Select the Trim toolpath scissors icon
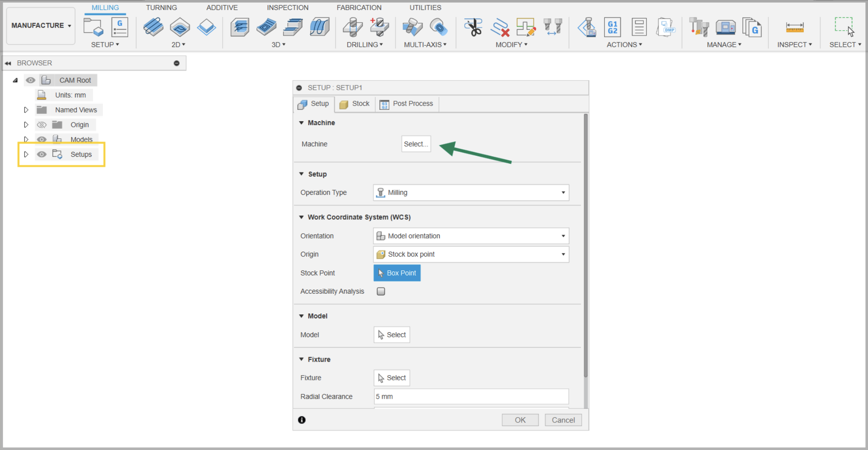The height and width of the screenshot is (450, 868). point(473,26)
